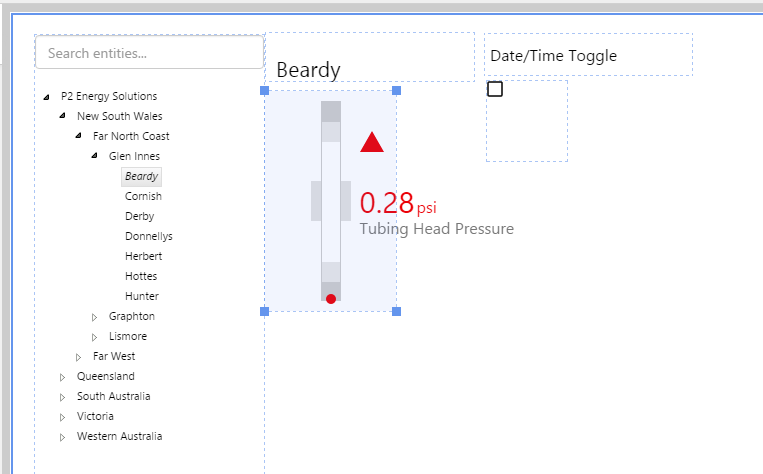This screenshot has width=763, height=474.
Task: Click the 0.28 psi pressure value
Action: (x=388, y=204)
